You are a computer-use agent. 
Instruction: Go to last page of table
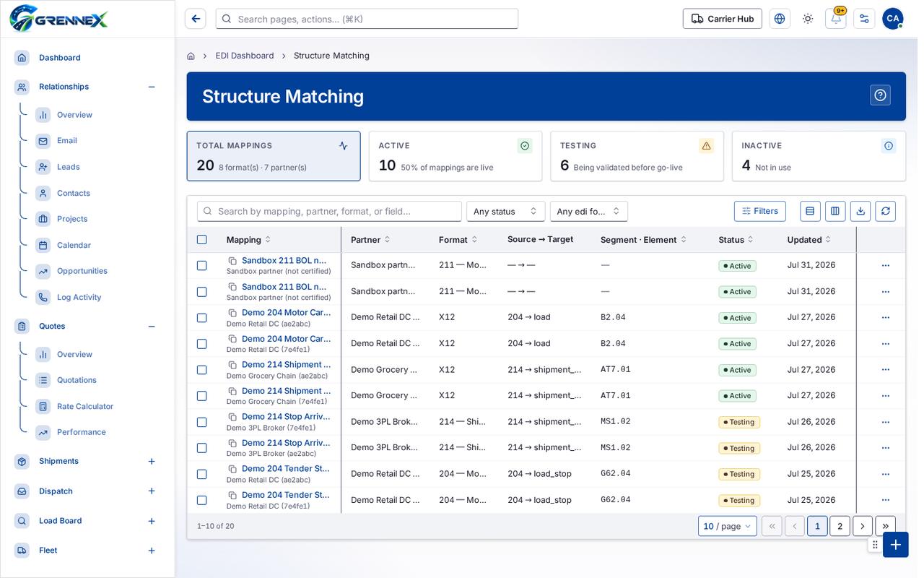pyautogui.click(x=886, y=526)
